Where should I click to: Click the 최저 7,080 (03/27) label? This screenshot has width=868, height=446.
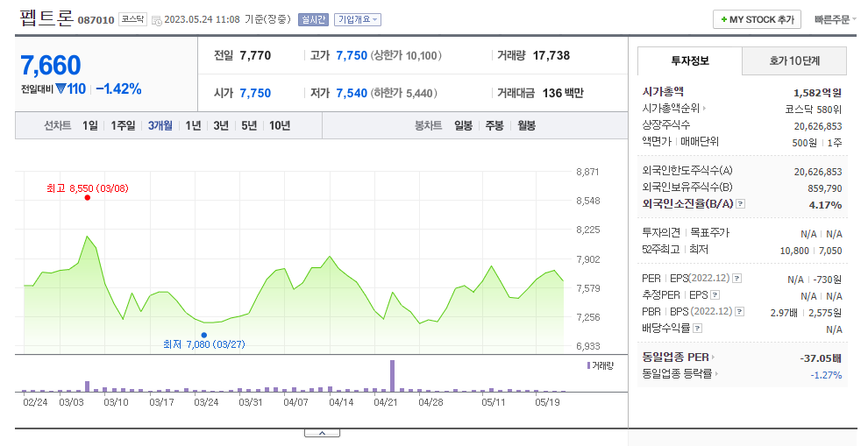click(204, 344)
